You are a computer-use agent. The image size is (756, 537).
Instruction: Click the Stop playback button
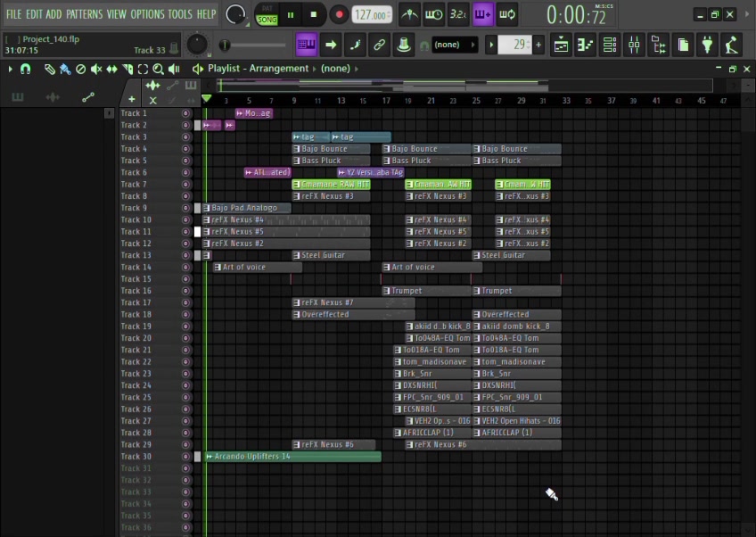coord(313,14)
